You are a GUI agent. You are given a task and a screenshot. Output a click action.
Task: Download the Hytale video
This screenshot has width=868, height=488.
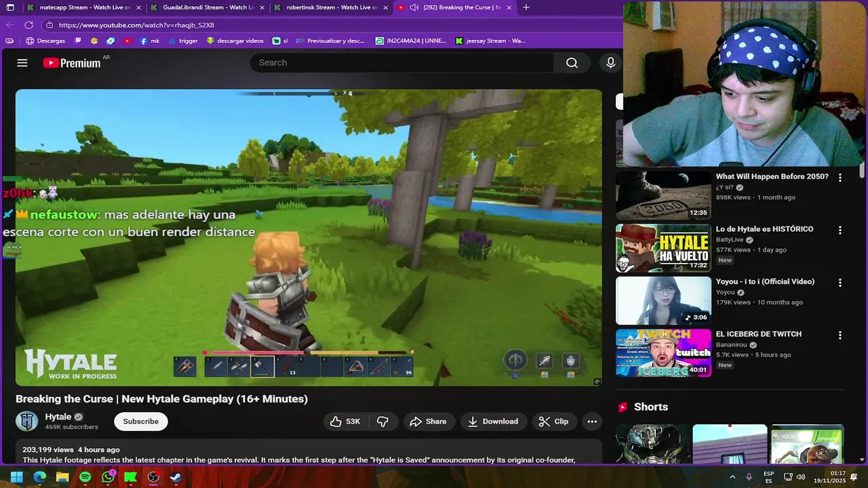[493, 422]
